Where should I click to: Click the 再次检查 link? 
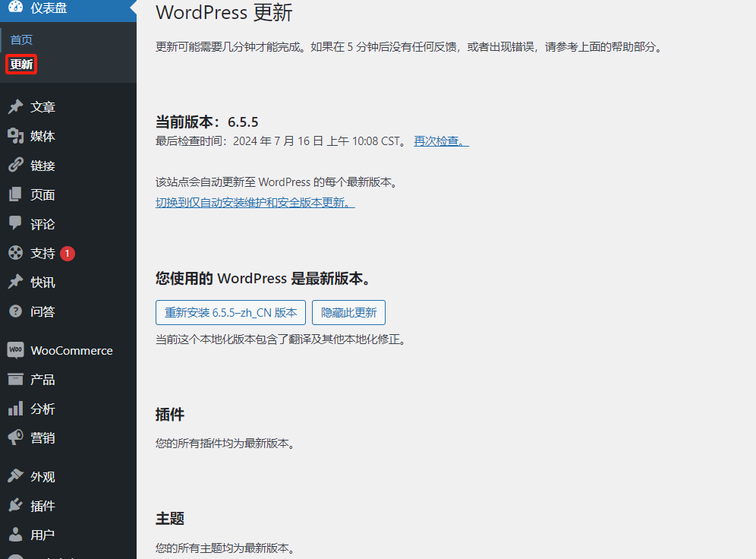(x=441, y=141)
